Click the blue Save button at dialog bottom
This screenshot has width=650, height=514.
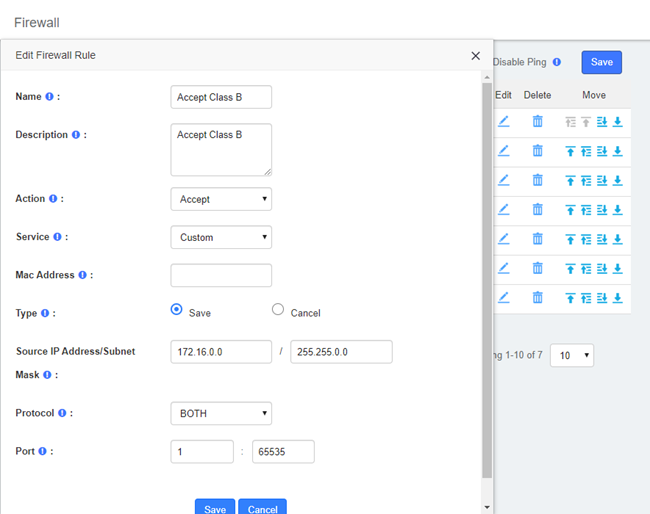point(215,507)
